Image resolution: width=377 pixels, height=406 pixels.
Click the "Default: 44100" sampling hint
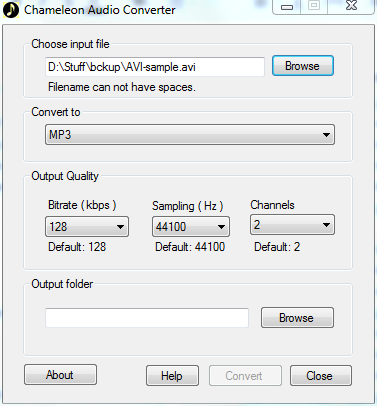point(190,247)
